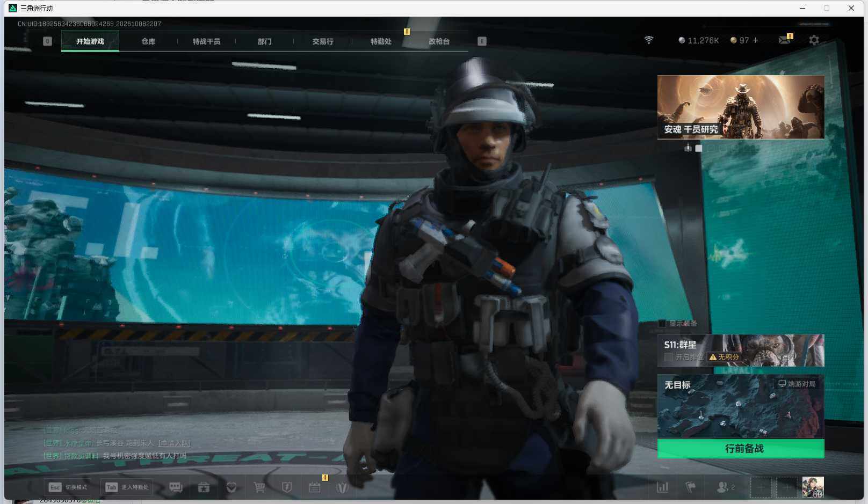Open the 部门 tab
Viewport: 868px width, 504px height.
click(x=264, y=41)
